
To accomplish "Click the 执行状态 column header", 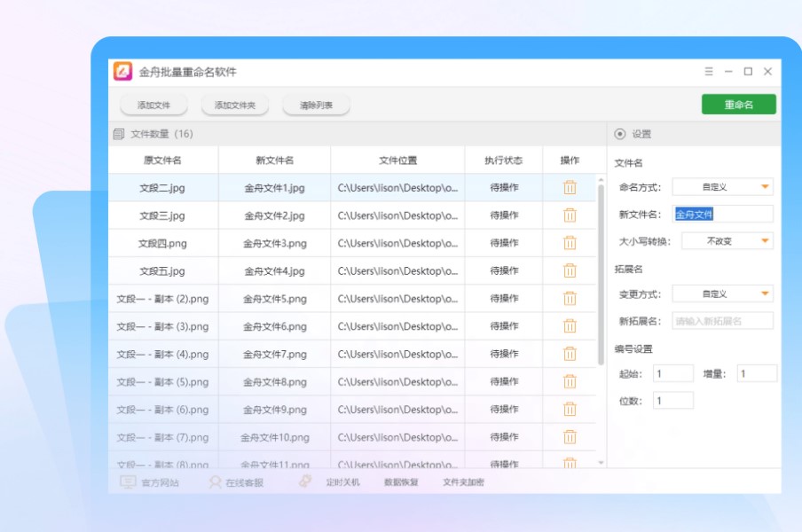I will click(504, 160).
